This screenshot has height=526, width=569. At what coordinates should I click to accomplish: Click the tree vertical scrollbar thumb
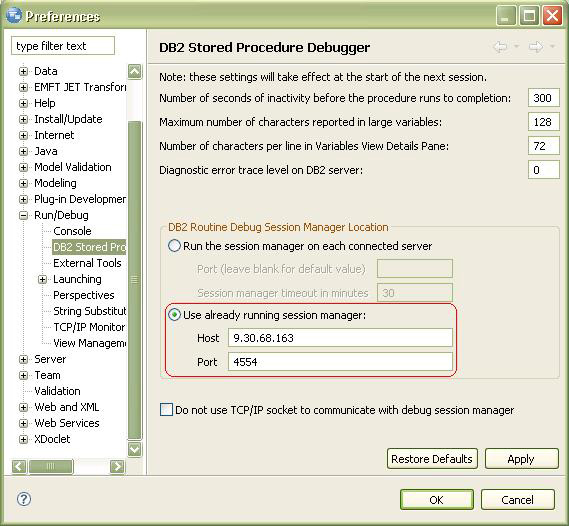coord(135,279)
